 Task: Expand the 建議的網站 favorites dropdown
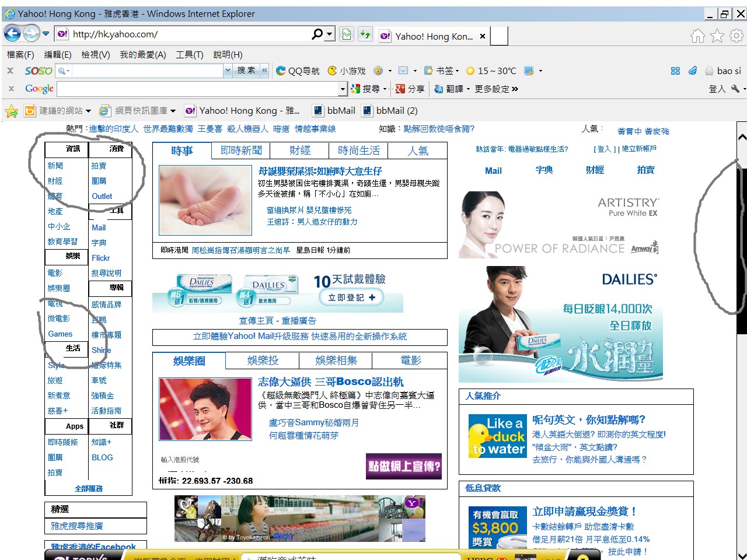[89, 111]
